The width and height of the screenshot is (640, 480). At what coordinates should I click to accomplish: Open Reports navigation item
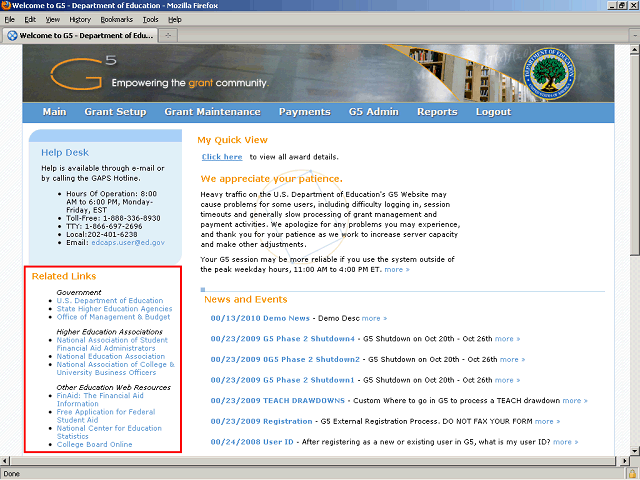tap(437, 112)
